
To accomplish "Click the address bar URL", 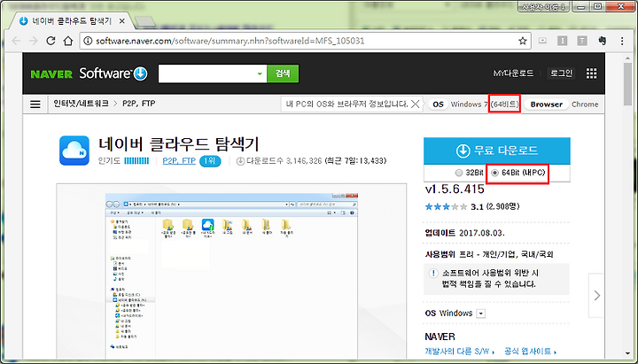I will tap(230, 41).
